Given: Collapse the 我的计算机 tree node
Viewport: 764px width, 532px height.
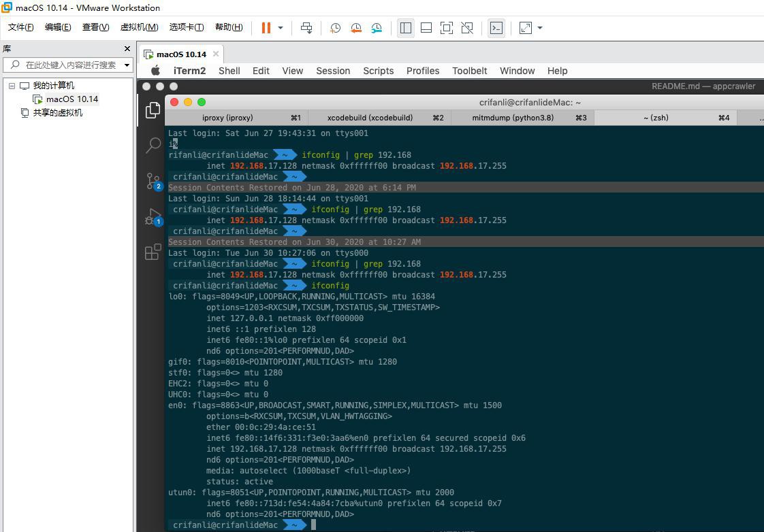Looking at the screenshot, I should point(12,86).
